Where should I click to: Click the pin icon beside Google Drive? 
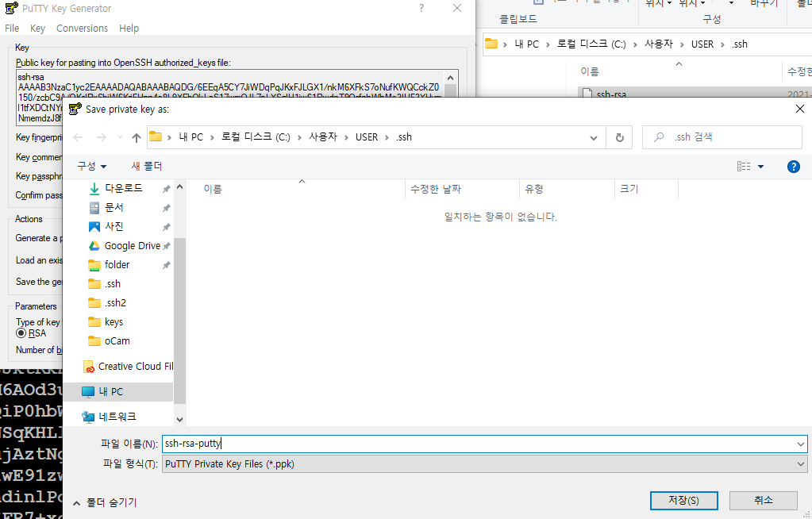(x=166, y=247)
